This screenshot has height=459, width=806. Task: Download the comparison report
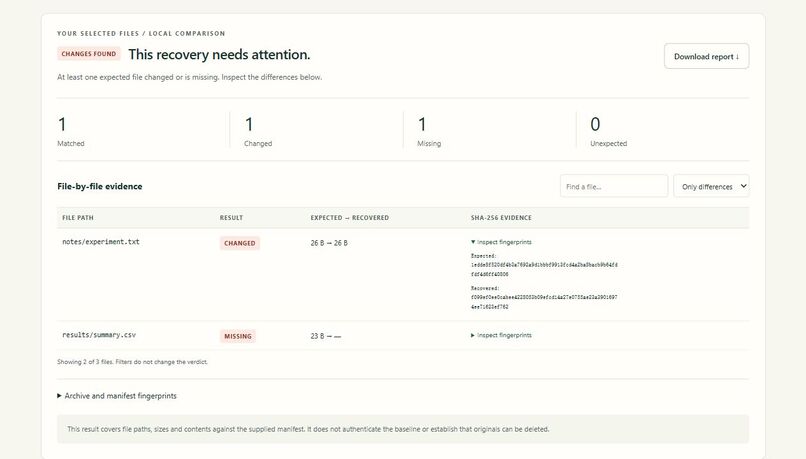coord(706,56)
